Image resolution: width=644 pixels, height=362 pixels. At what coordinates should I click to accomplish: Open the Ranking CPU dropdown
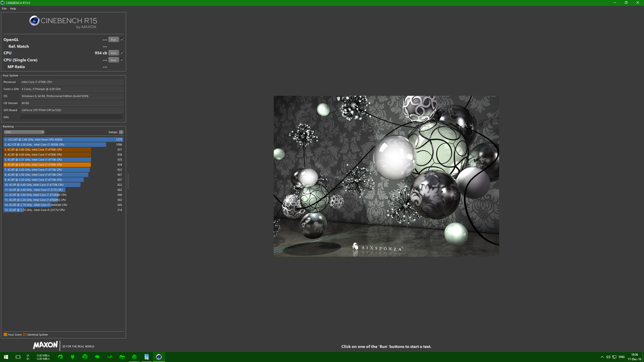(x=24, y=132)
